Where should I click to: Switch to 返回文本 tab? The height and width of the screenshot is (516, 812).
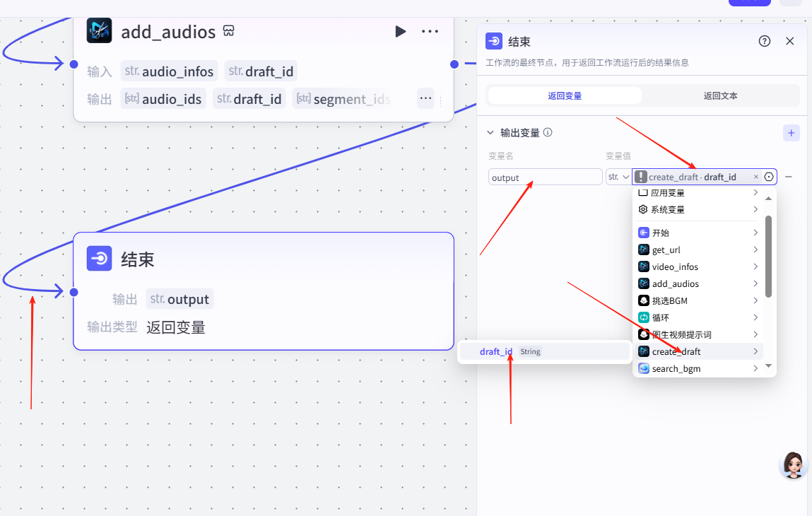tap(720, 95)
